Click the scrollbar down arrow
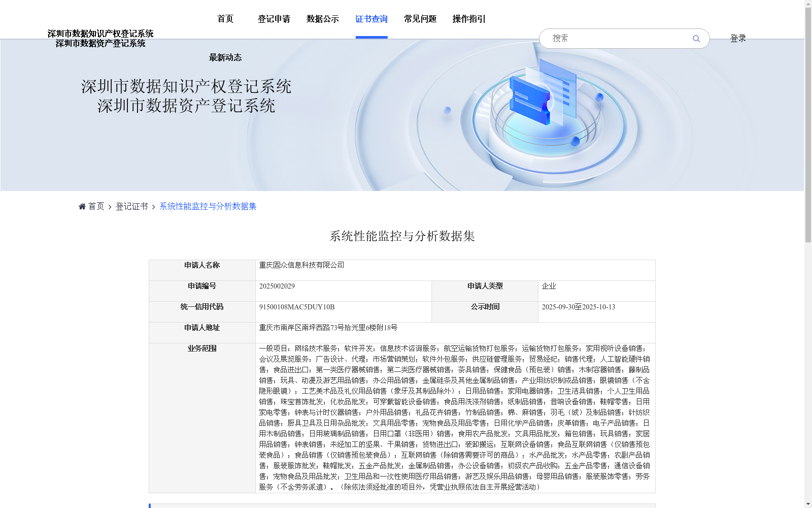This screenshot has height=508, width=812. coord(808,504)
